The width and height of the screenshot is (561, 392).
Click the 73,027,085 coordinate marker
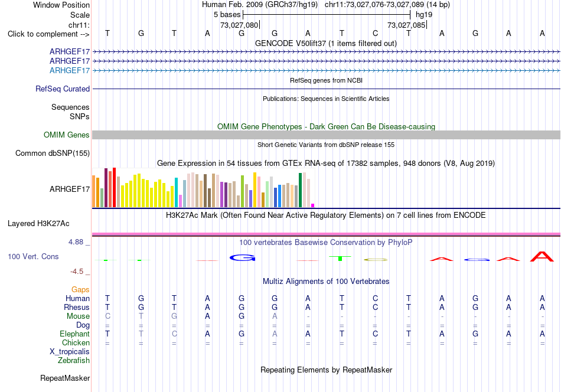(406, 25)
